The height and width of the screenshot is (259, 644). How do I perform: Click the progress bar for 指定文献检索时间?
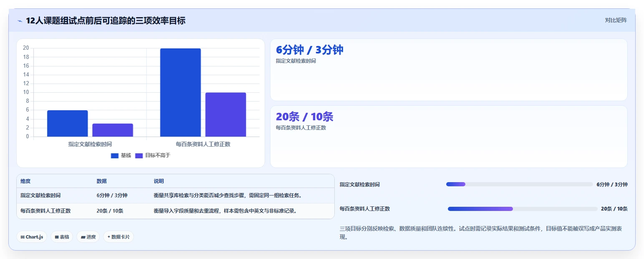[x=519, y=184]
